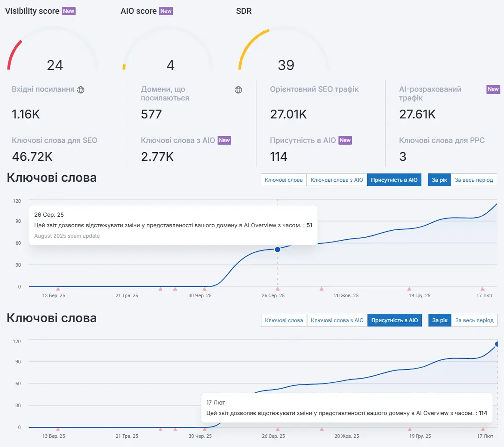Click New badge beside Ключові слова з AIO metric
This screenshot has width=504, height=447.
tap(224, 140)
